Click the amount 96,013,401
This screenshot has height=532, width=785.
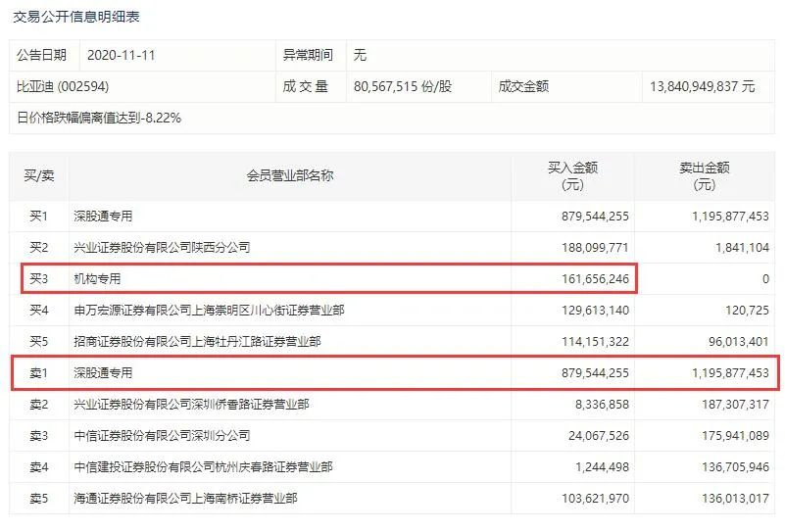(x=738, y=342)
